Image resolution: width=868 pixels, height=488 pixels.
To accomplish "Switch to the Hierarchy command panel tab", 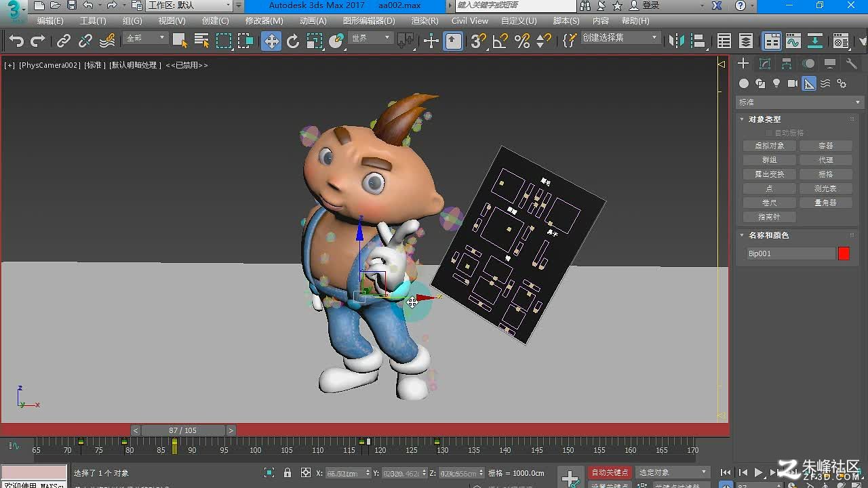I will click(x=787, y=64).
